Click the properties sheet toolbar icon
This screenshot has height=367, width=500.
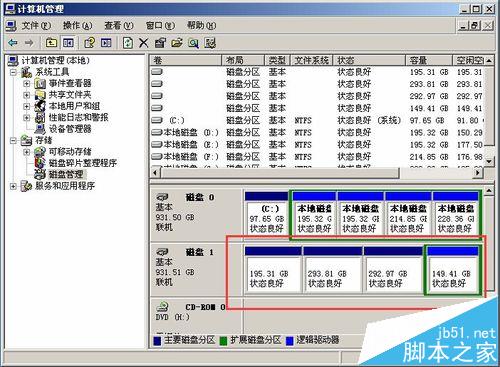(x=160, y=43)
